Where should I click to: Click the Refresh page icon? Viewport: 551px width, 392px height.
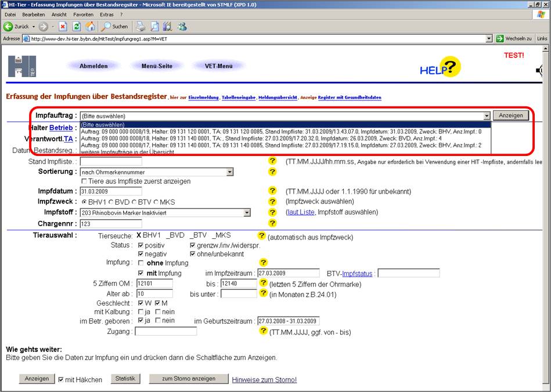point(77,27)
